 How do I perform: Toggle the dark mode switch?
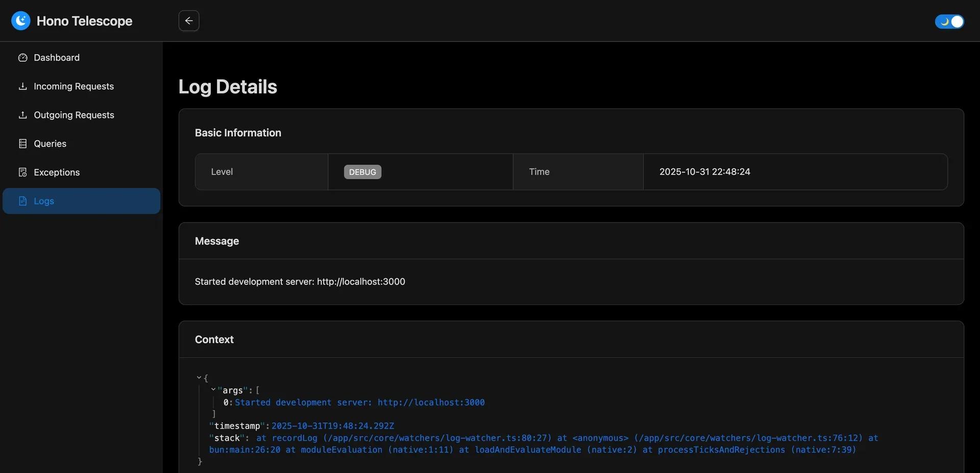pyautogui.click(x=949, y=21)
